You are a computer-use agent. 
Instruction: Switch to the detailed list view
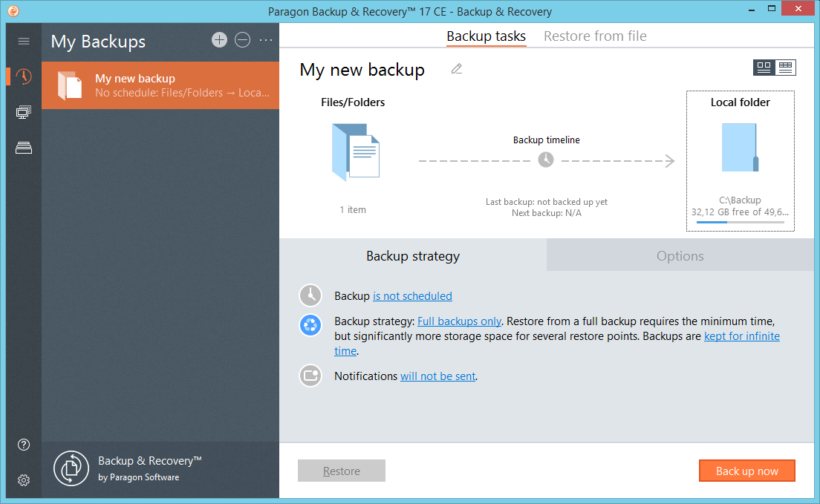pos(786,68)
